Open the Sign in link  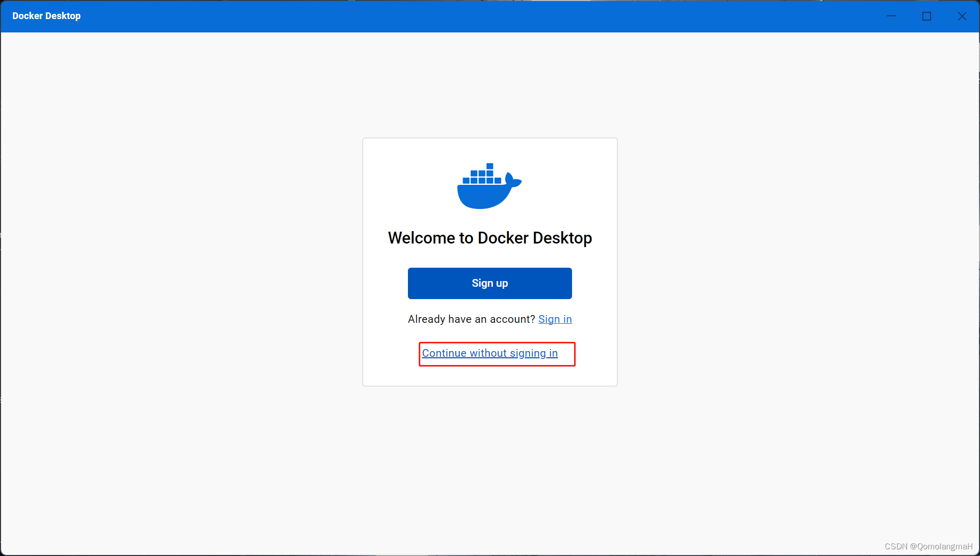tap(555, 319)
